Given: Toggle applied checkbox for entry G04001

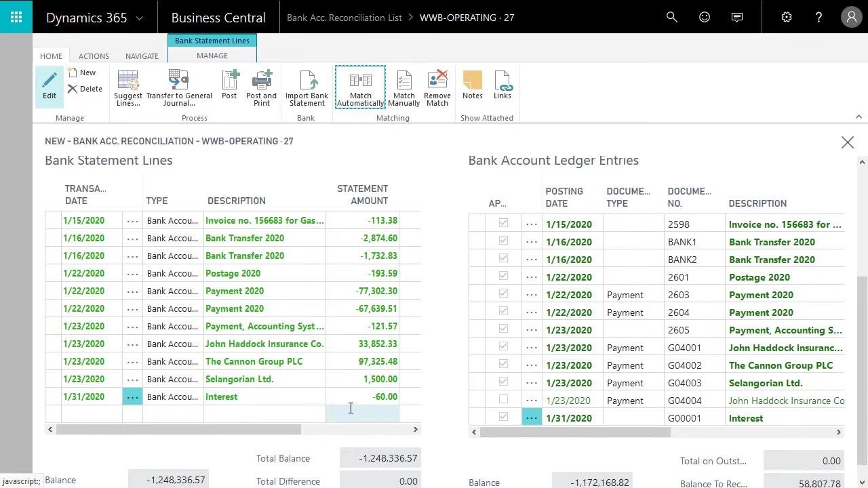Looking at the screenshot, I should click(x=503, y=346).
